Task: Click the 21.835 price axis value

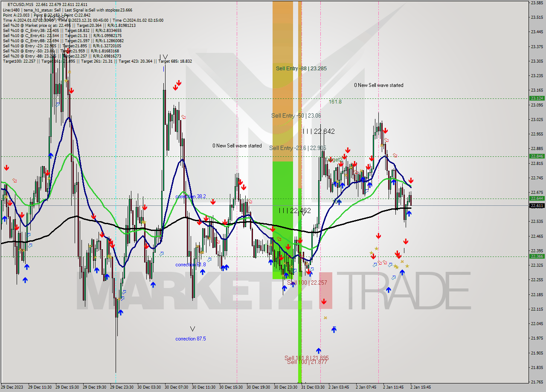Action: click(537, 367)
